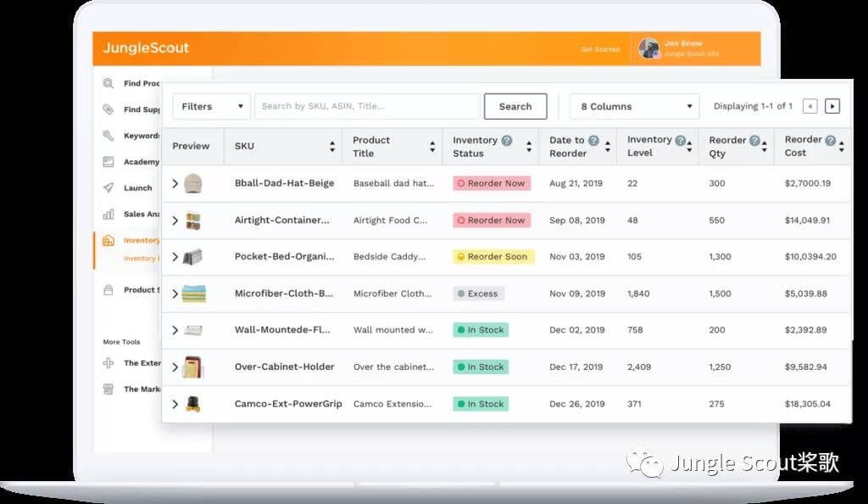
Task: Expand the Over-Cabinet-Holder row
Action: (x=175, y=367)
